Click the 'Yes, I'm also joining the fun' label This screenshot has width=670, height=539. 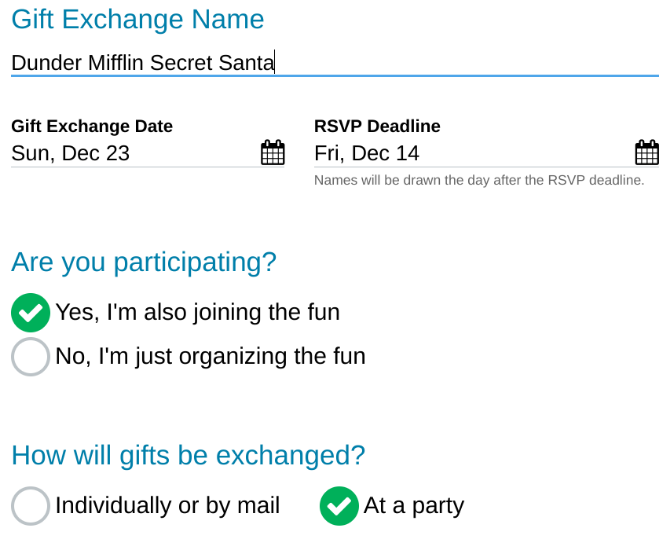(197, 312)
